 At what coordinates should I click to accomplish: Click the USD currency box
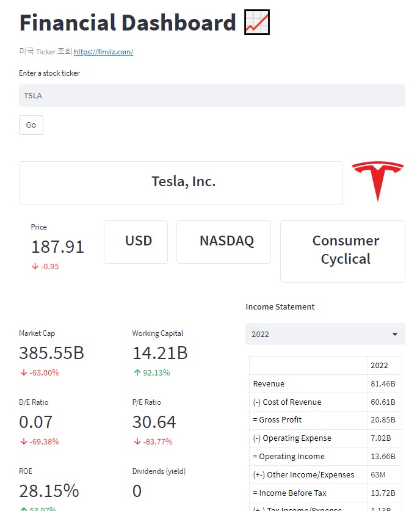pyautogui.click(x=136, y=242)
